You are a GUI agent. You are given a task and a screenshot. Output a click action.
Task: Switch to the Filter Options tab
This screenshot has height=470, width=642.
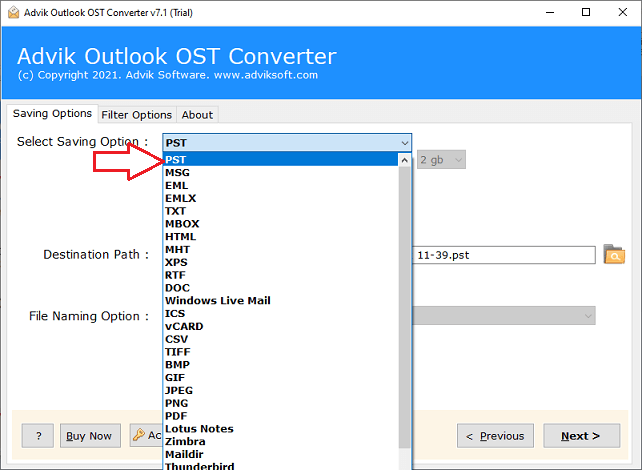137,115
